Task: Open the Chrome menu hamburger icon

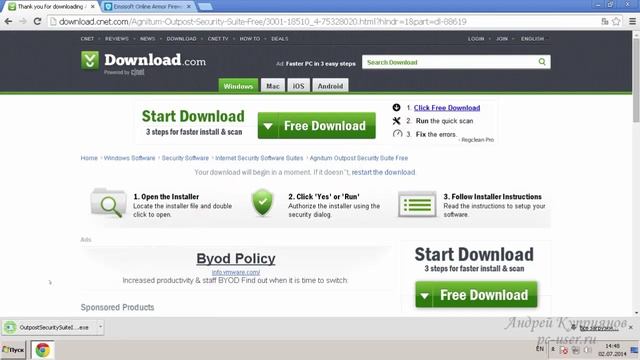Action: [632, 21]
